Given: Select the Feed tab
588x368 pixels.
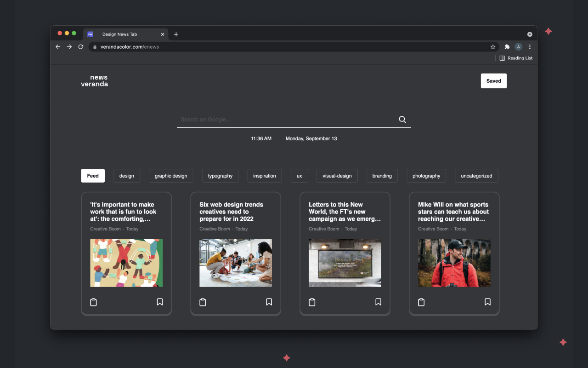Looking at the screenshot, I should tap(92, 176).
